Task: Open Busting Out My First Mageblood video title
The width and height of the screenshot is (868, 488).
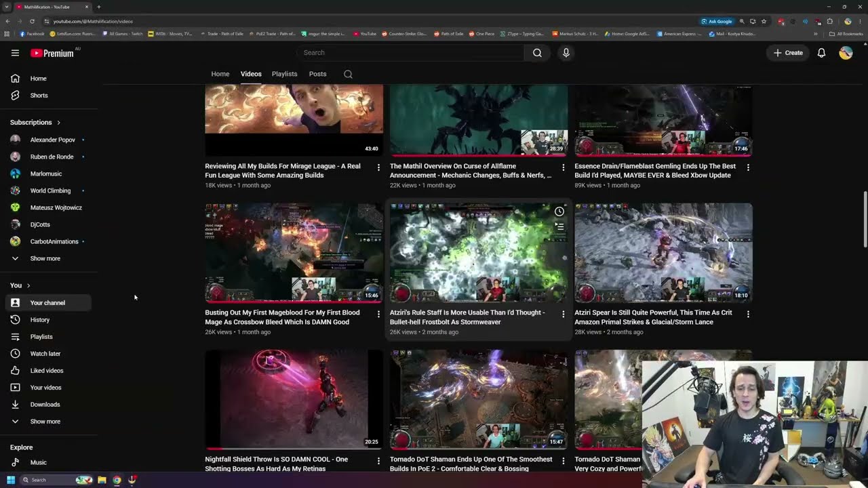Action: click(282, 317)
